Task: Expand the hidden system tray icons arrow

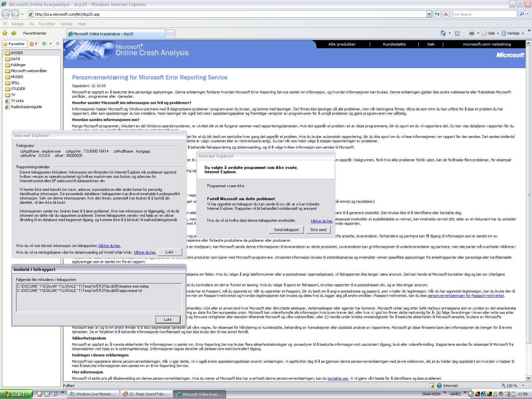Action: 470,394
